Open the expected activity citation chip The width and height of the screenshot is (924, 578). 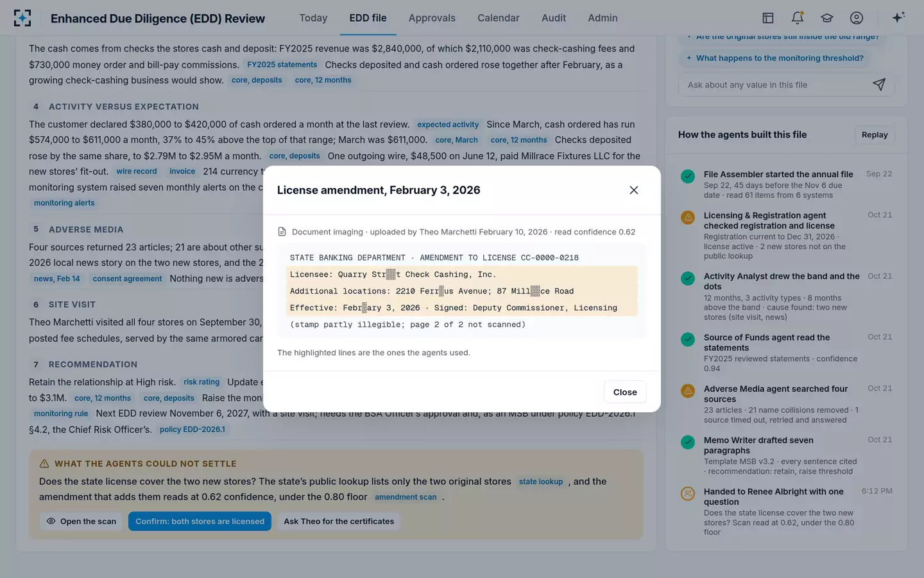coord(448,125)
